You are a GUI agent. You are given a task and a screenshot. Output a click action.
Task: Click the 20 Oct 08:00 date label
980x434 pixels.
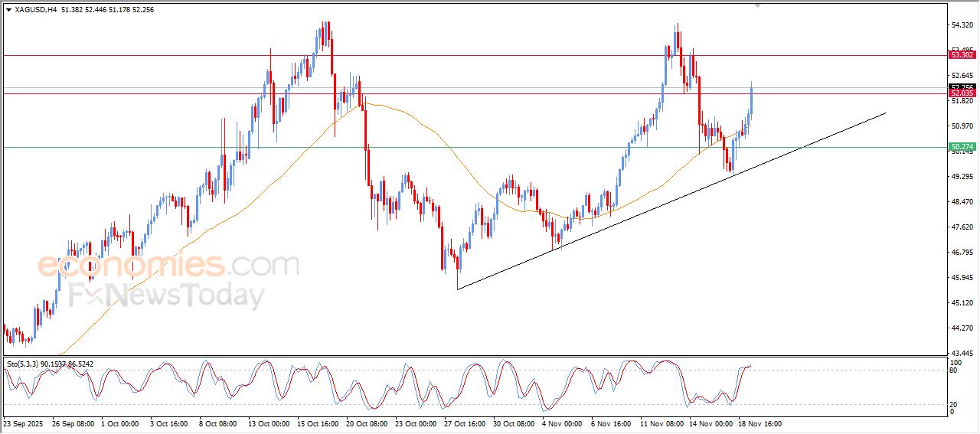coord(367,423)
